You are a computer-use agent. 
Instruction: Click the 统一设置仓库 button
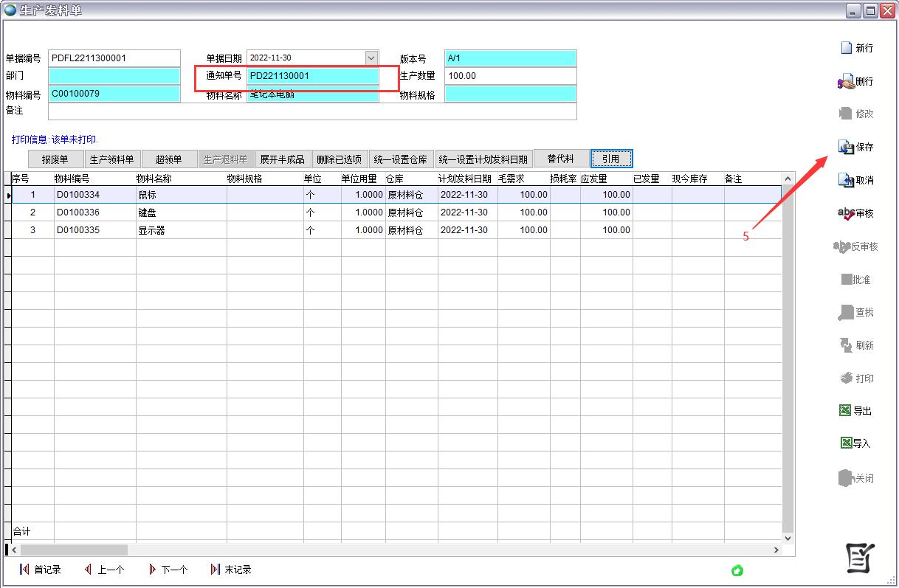point(400,159)
